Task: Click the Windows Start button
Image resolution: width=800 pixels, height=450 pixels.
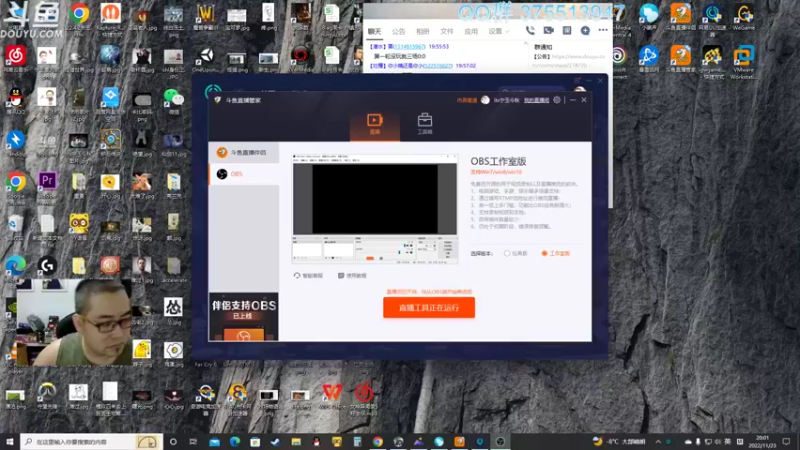Action: (10, 442)
